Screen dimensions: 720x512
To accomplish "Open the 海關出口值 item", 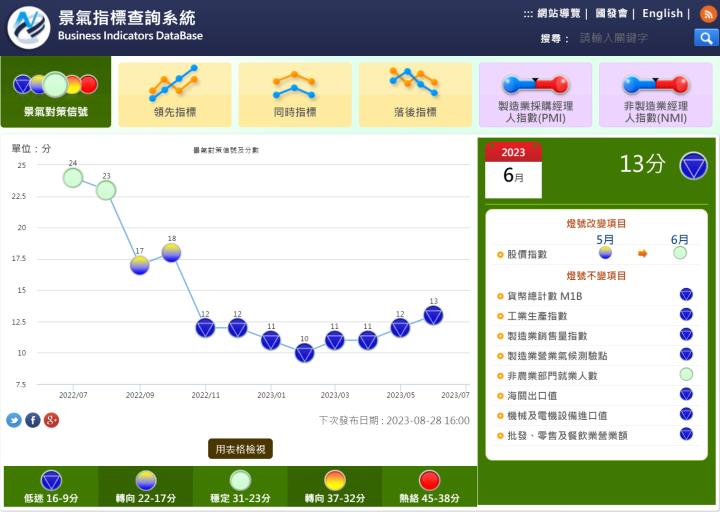I will (x=532, y=396).
